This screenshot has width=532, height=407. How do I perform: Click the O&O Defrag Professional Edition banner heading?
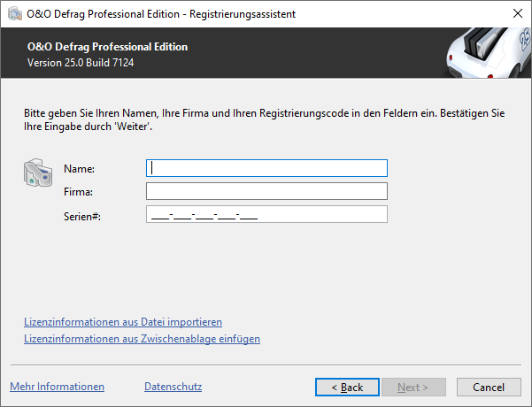pyautogui.click(x=107, y=47)
